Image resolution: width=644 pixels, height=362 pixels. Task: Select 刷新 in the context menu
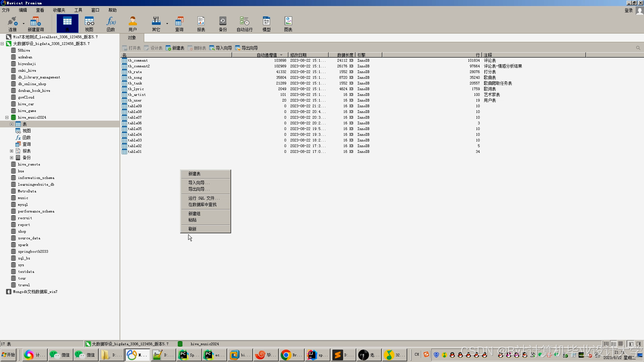tap(193, 229)
